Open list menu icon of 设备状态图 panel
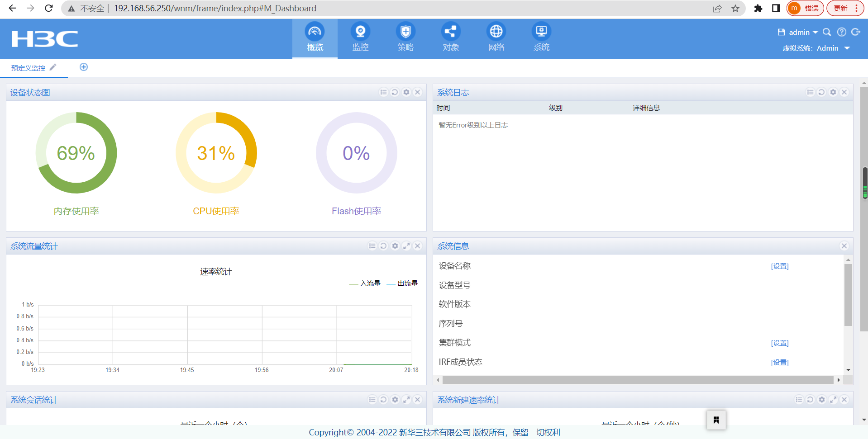The width and height of the screenshot is (868, 439). click(383, 92)
